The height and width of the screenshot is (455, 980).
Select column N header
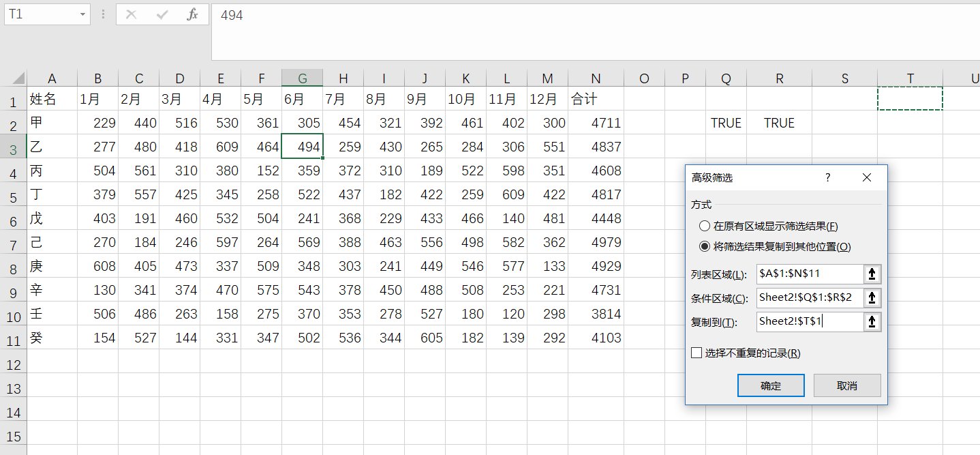point(596,78)
